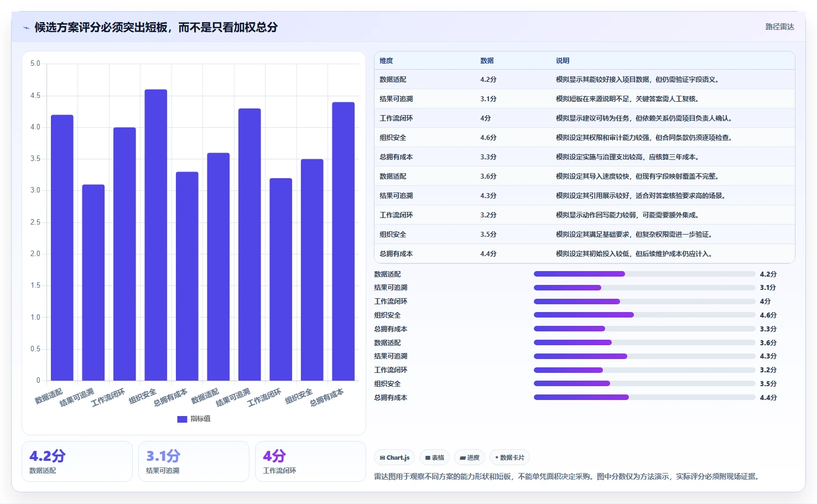Click the 4.4分 progress bar for 总拥有成本
Image resolution: width=817 pixels, height=504 pixels.
coord(644,397)
